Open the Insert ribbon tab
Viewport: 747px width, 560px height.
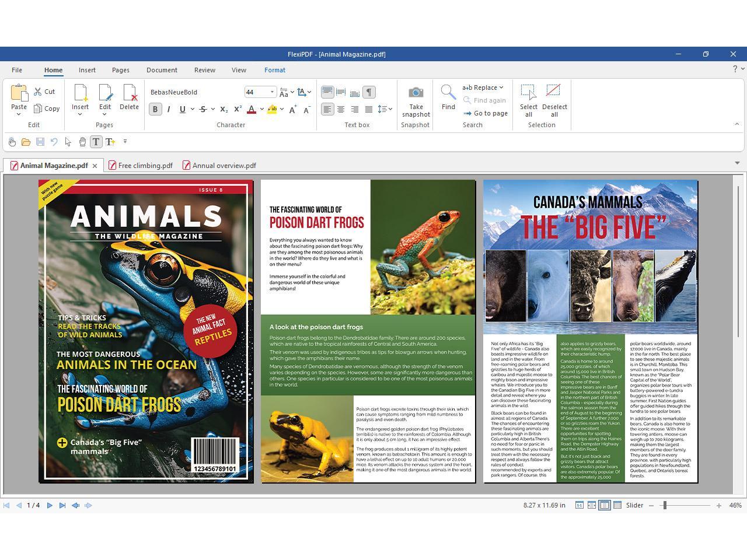87,70
